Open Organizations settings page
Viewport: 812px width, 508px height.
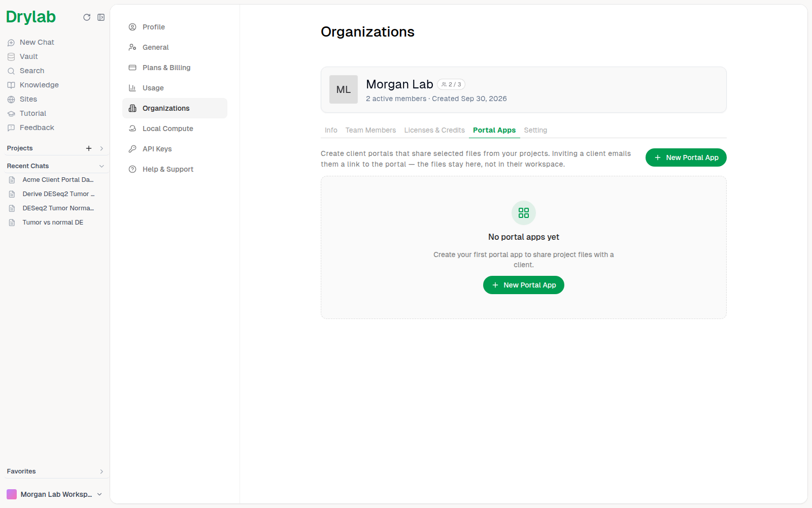175,108
